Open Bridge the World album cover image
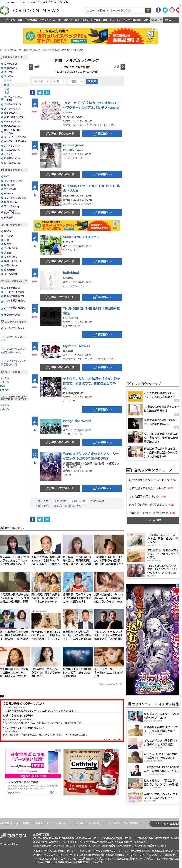Viewport: 182px width, 868px height. 51,427
